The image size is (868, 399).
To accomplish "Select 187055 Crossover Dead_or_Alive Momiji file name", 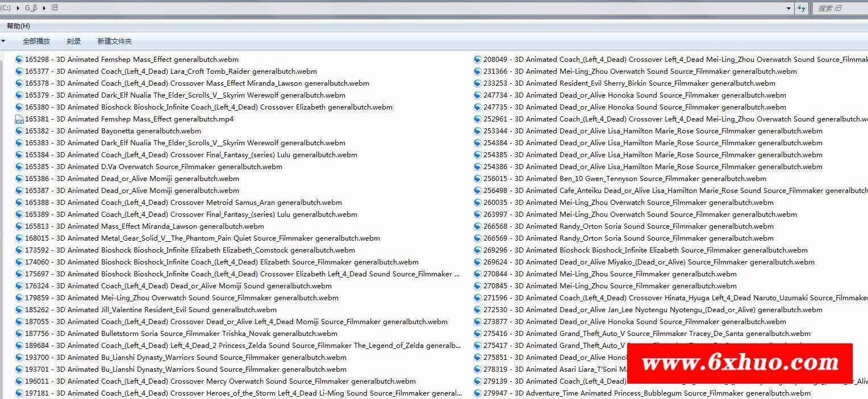I will 236,321.
